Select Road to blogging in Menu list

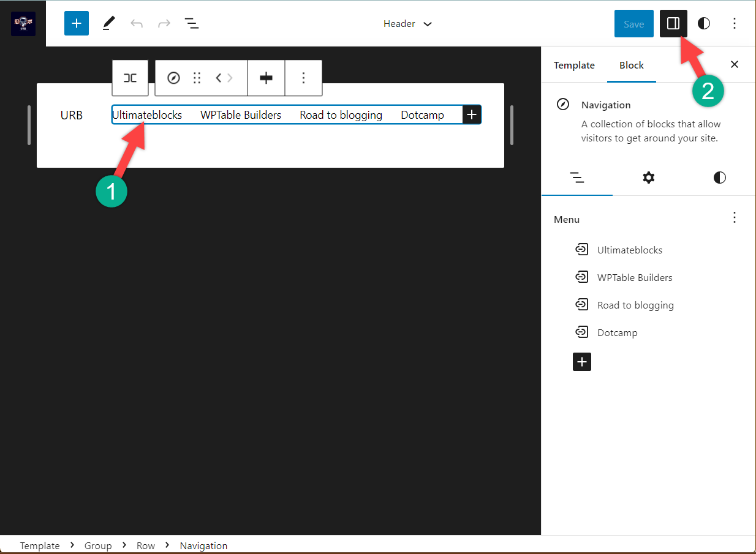click(x=635, y=305)
